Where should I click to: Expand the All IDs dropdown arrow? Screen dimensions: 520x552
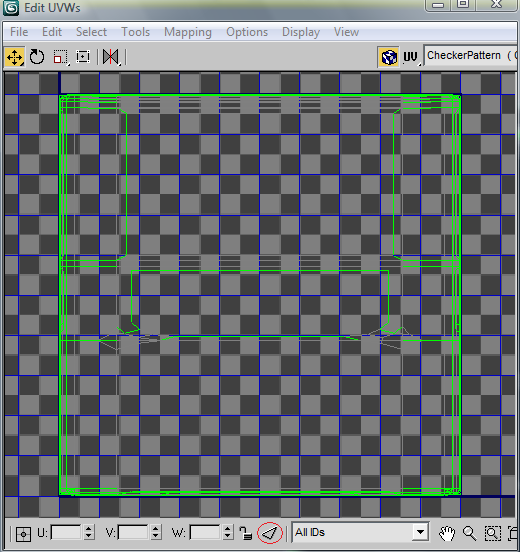[420, 532]
